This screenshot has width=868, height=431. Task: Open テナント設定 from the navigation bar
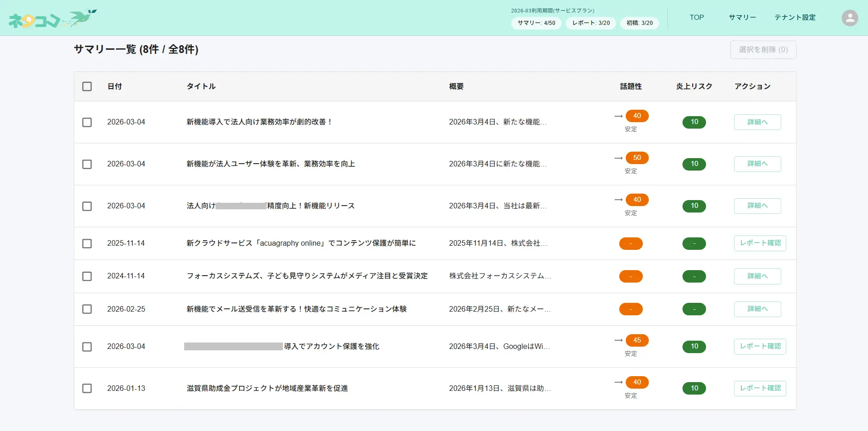click(795, 18)
